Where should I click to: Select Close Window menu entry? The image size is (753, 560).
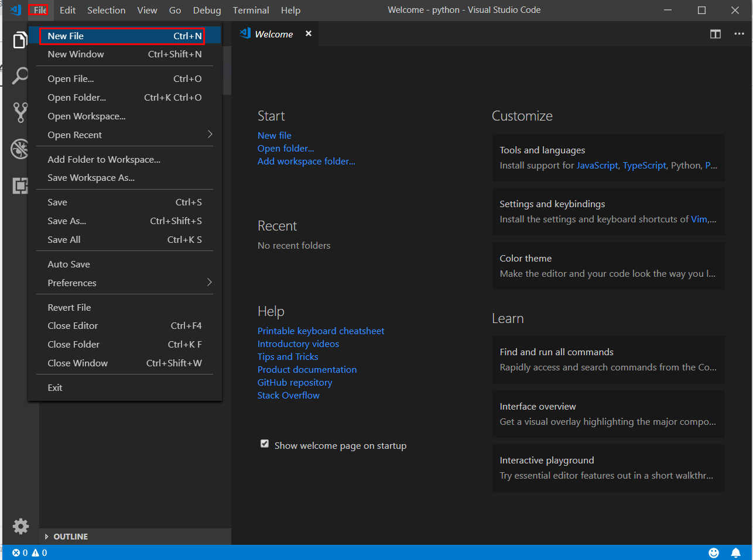point(125,363)
